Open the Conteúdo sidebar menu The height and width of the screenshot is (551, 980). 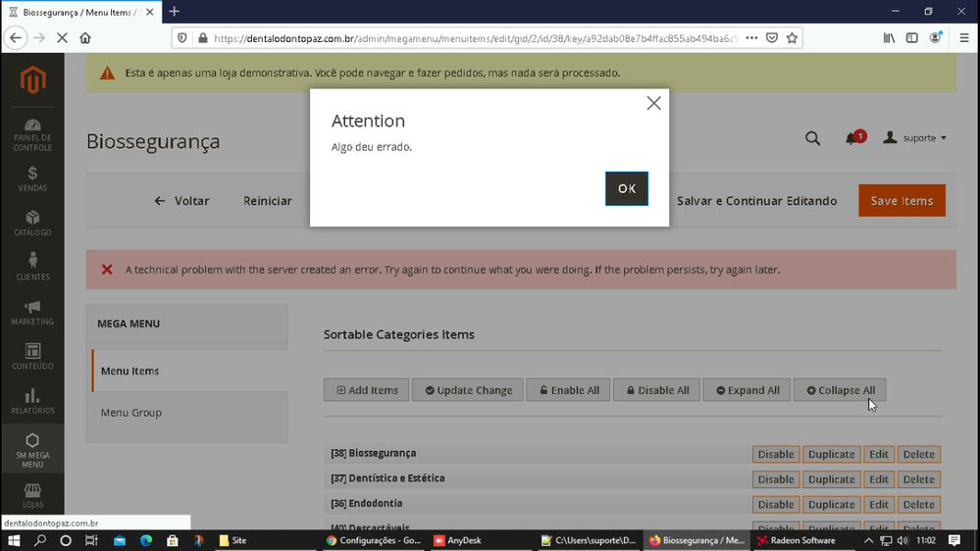(x=32, y=357)
